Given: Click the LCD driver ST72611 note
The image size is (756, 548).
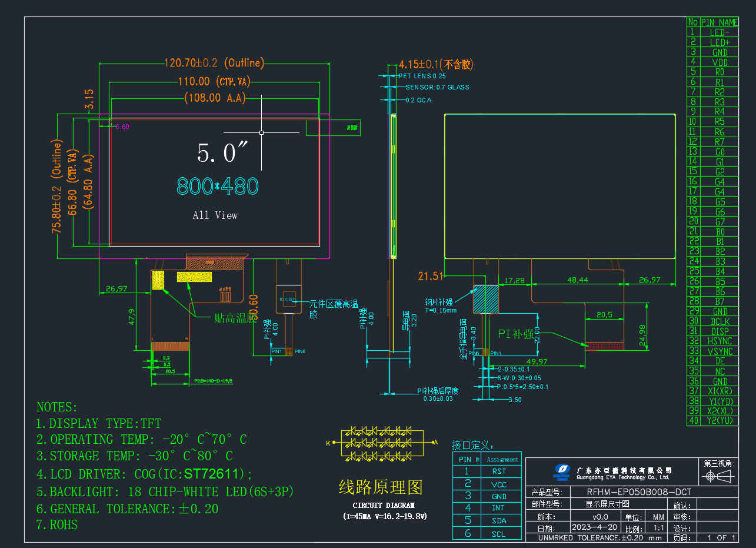Looking at the screenshot, I should [x=144, y=474].
